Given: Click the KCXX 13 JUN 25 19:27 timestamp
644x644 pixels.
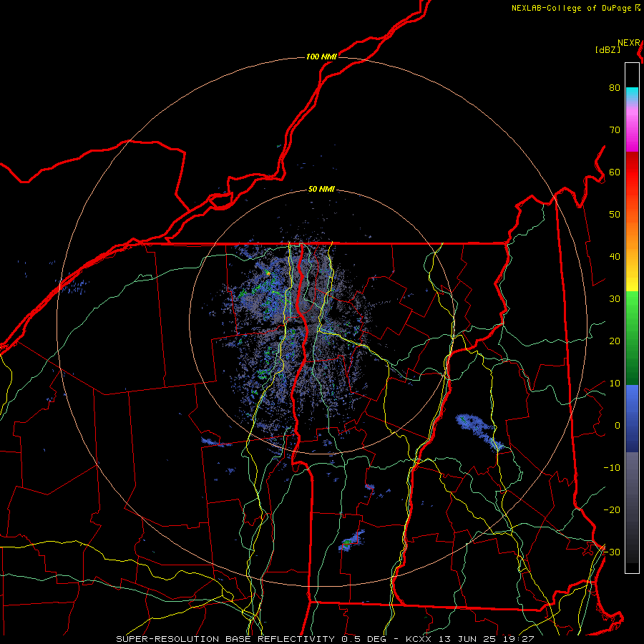Looking at the screenshot, I should [x=470, y=639].
